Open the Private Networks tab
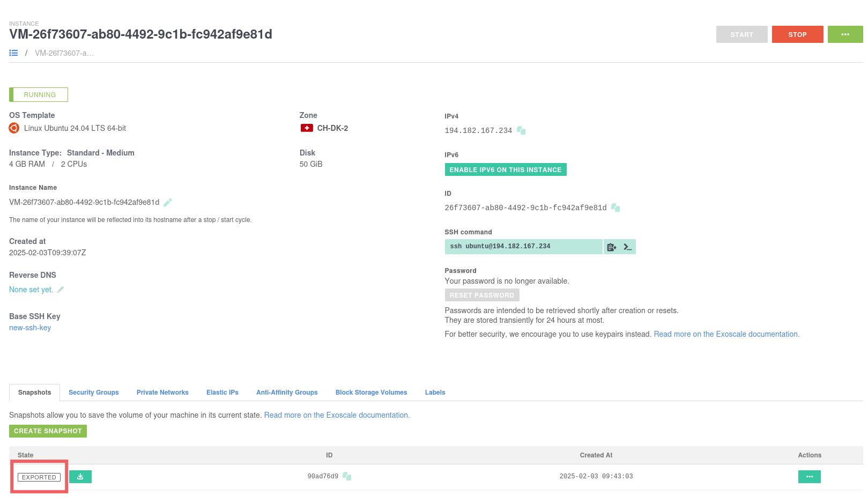This screenshot has height=503, width=868. (162, 393)
